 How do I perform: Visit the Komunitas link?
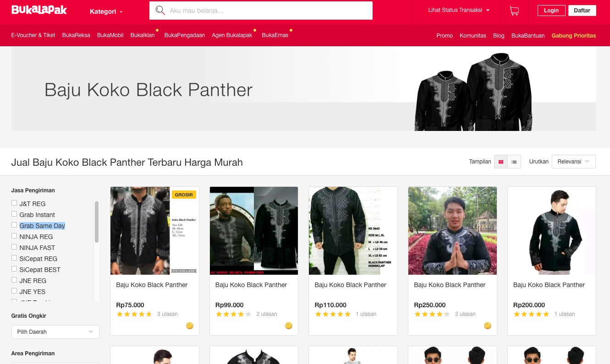tap(473, 36)
